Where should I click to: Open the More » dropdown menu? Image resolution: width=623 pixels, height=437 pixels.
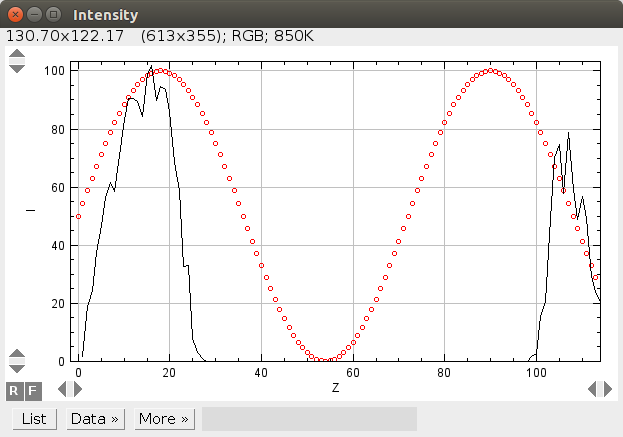coord(164,419)
